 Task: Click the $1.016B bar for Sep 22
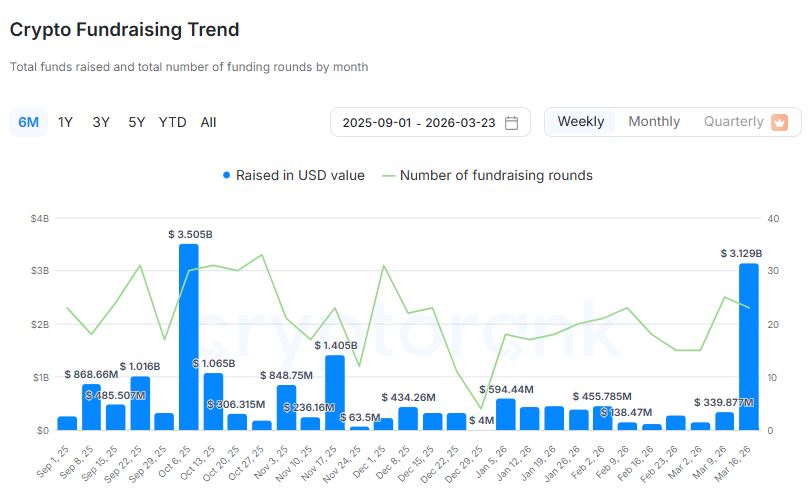point(140,403)
